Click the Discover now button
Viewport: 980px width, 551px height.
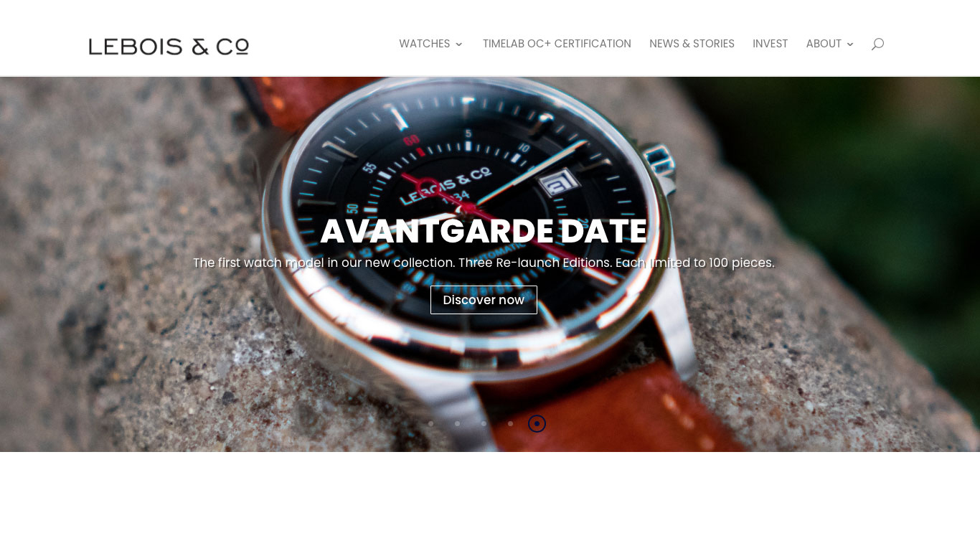coord(484,300)
